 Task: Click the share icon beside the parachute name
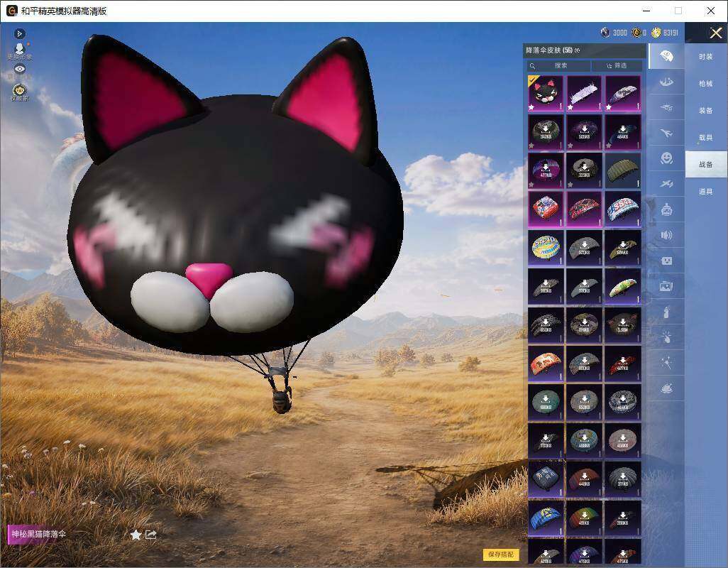151,535
